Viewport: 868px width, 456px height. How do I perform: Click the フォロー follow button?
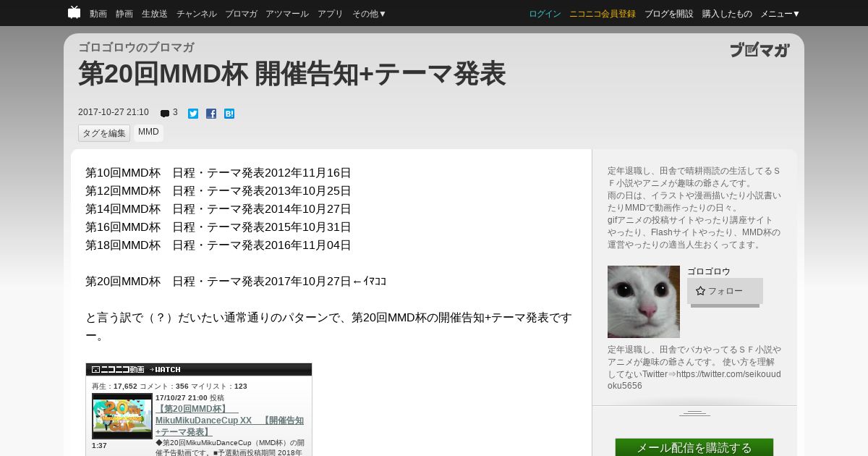(x=725, y=291)
